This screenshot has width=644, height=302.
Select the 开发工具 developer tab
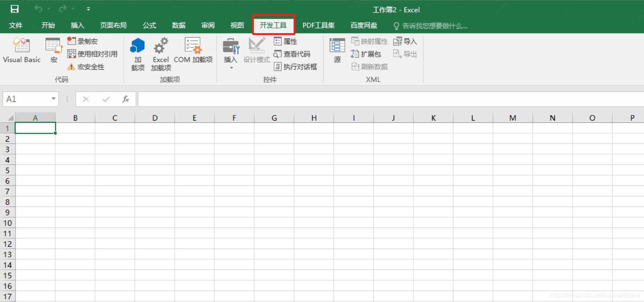273,25
